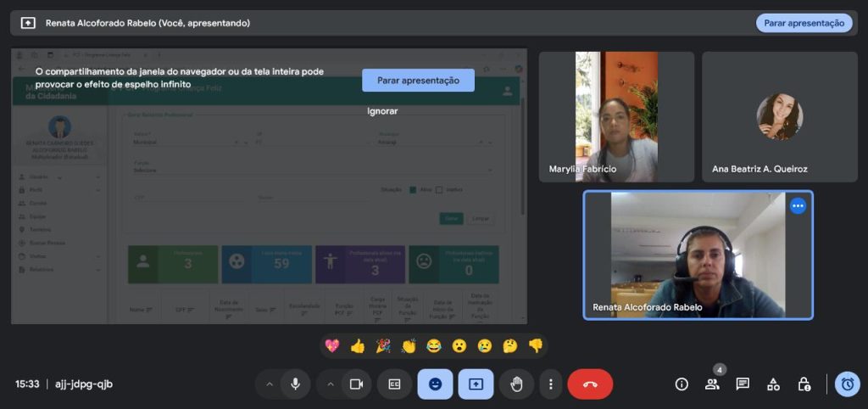Screen dimensions: 868x409
Task: Open options menu on Renata's video tile
Action: tap(798, 205)
